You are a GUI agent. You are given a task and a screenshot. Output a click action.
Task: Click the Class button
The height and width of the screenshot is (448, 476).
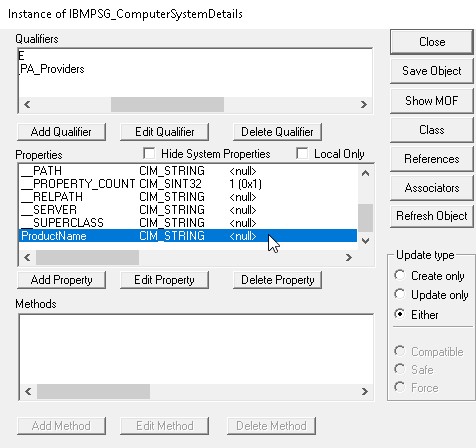click(x=432, y=130)
